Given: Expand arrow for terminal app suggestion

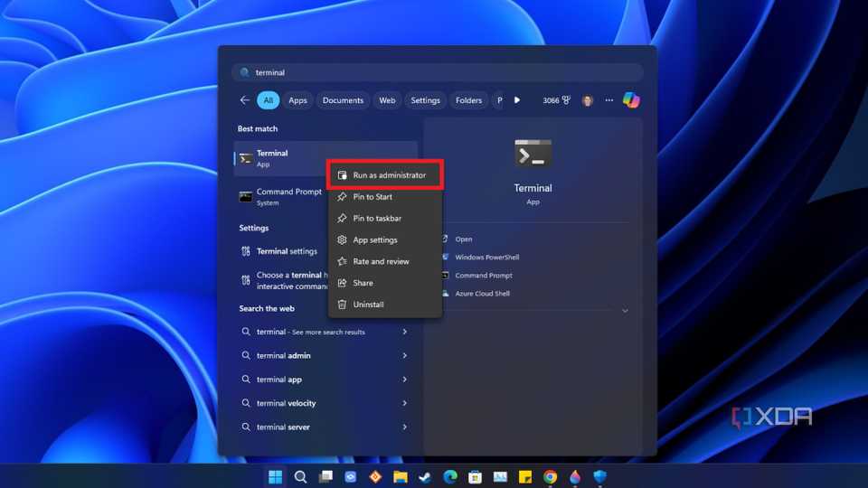Looking at the screenshot, I should pyautogui.click(x=405, y=380).
